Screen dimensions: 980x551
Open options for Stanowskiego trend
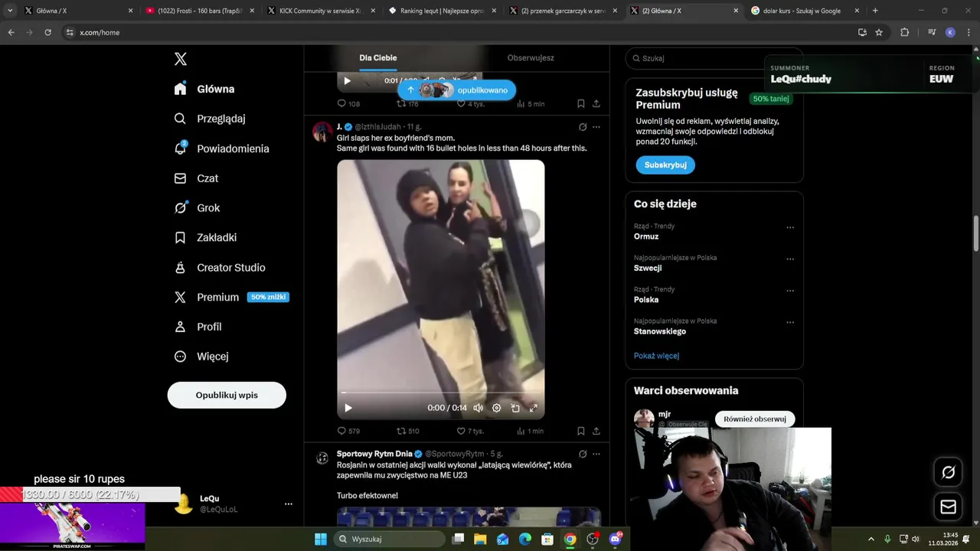tap(790, 322)
